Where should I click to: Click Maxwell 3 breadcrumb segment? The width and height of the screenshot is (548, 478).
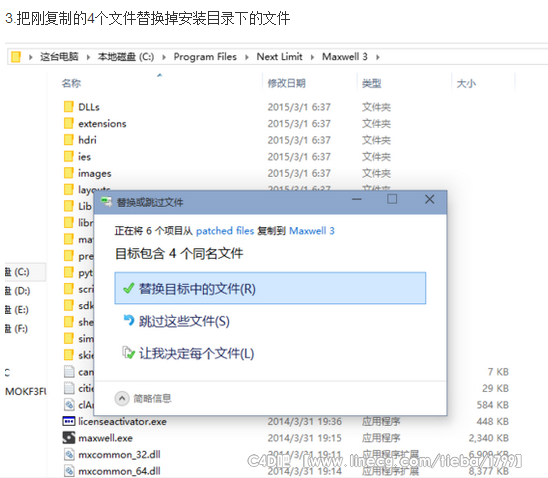click(x=345, y=57)
